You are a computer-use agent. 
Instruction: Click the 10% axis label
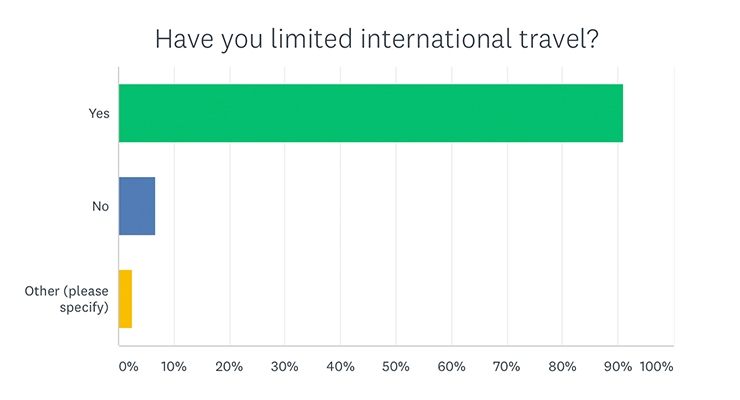[174, 367]
